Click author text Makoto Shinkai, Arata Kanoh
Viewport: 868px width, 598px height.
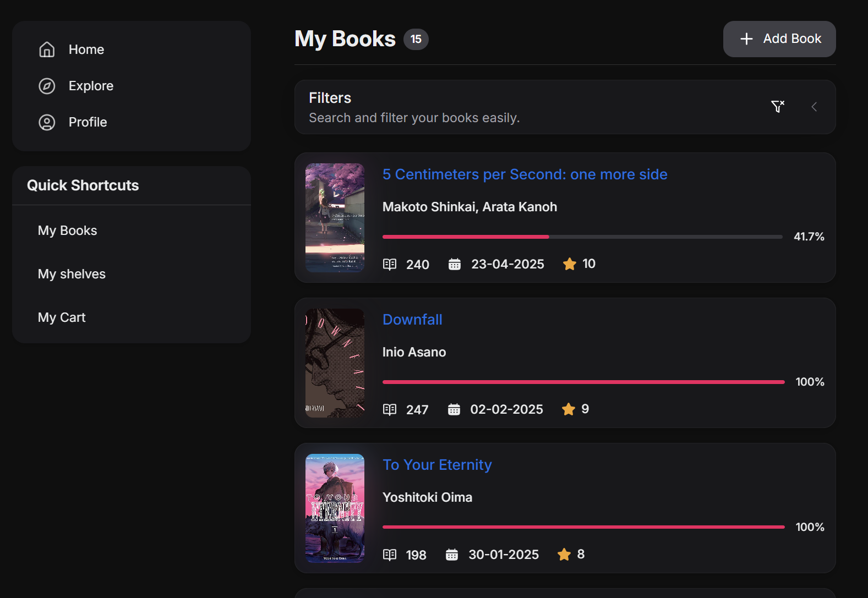click(x=470, y=207)
